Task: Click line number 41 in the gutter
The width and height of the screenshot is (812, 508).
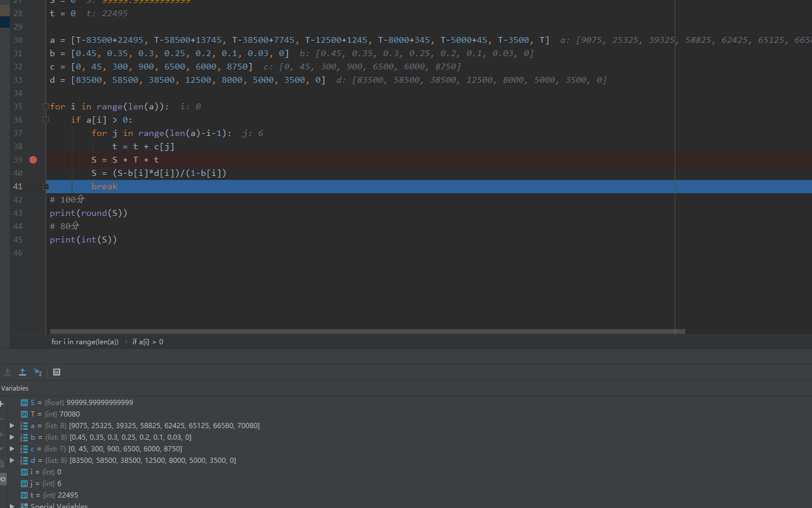Action: coord(18,186)
